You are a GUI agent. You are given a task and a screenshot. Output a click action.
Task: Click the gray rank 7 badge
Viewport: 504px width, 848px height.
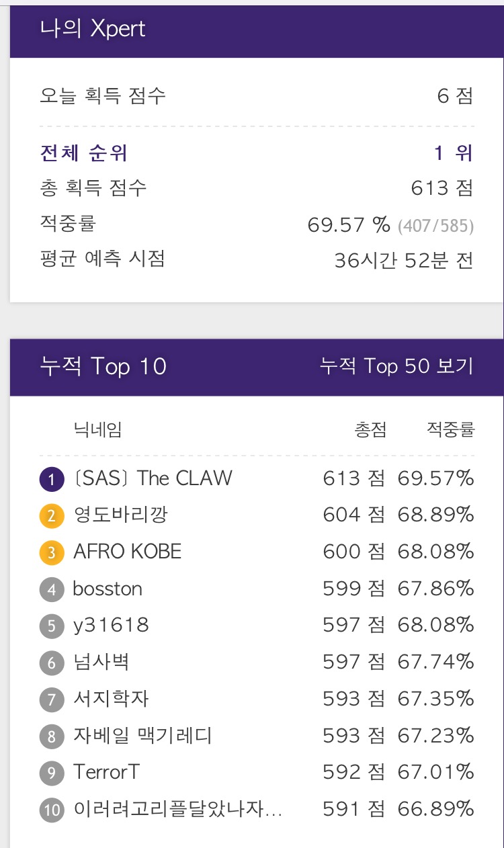pyautogui.click(x=52, y=699)
